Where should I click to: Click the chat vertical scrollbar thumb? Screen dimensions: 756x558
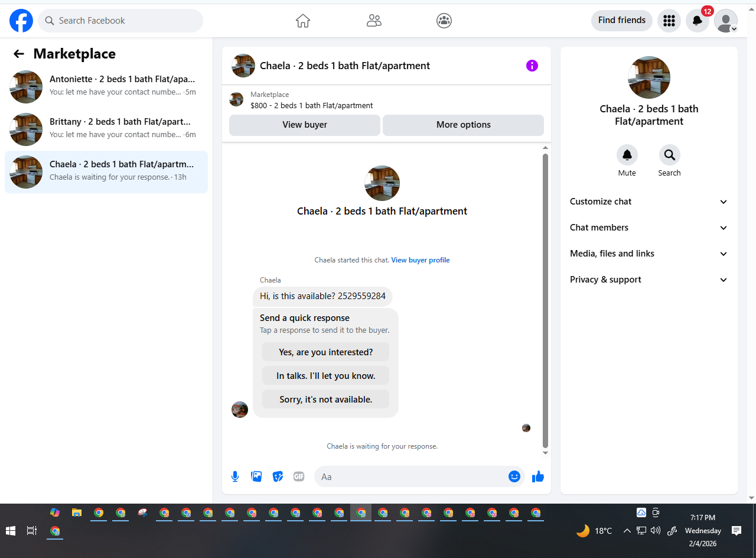pos(546,300)
